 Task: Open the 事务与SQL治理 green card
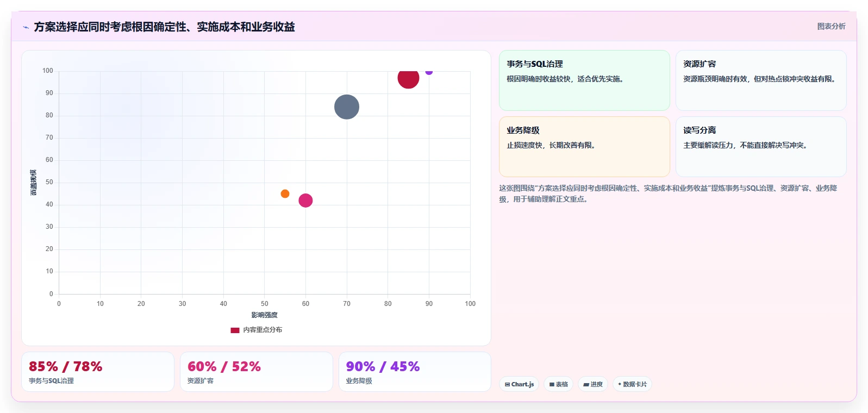[584, 80]
